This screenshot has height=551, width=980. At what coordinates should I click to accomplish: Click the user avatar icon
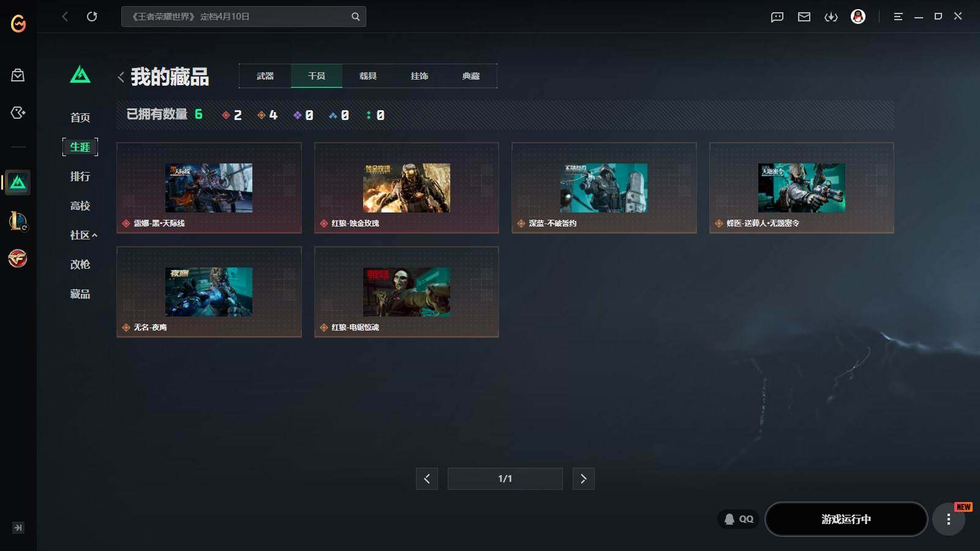858,17
